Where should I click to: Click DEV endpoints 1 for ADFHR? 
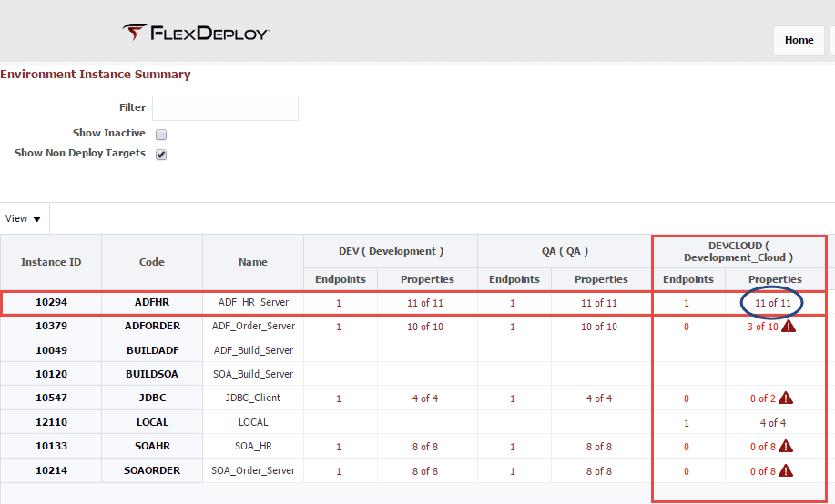(x=339, y=303)
